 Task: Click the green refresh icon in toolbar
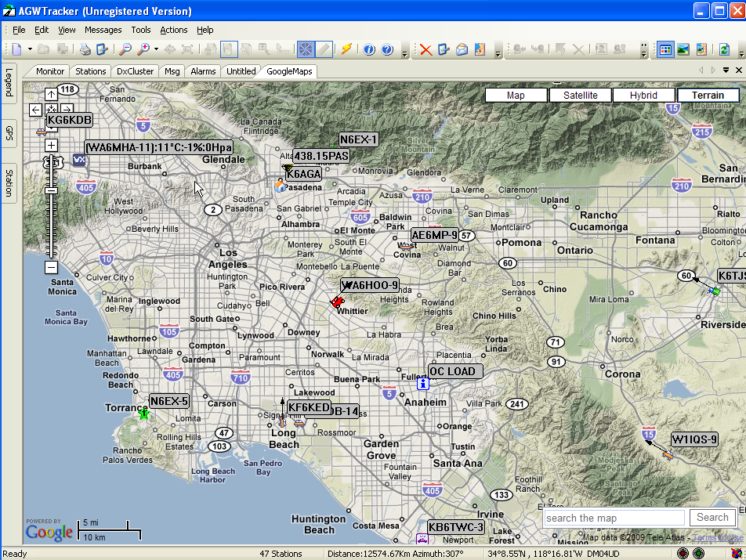pos(724,49)
